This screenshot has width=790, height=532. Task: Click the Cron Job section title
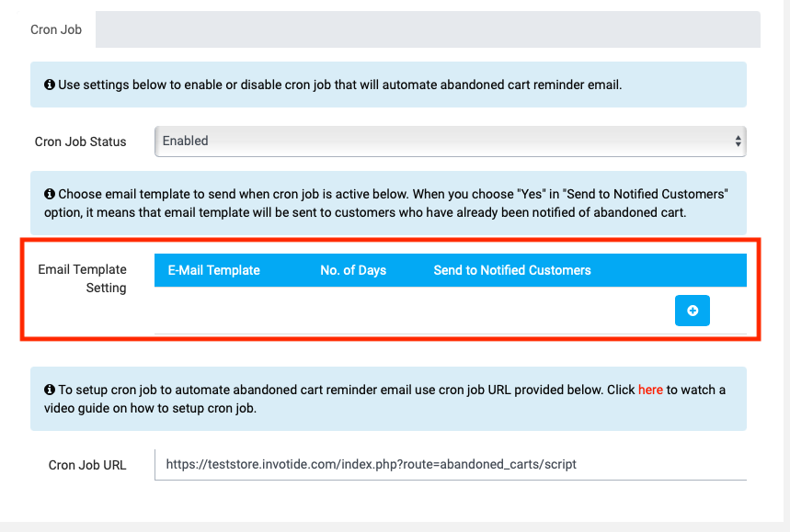click(56, 29)
